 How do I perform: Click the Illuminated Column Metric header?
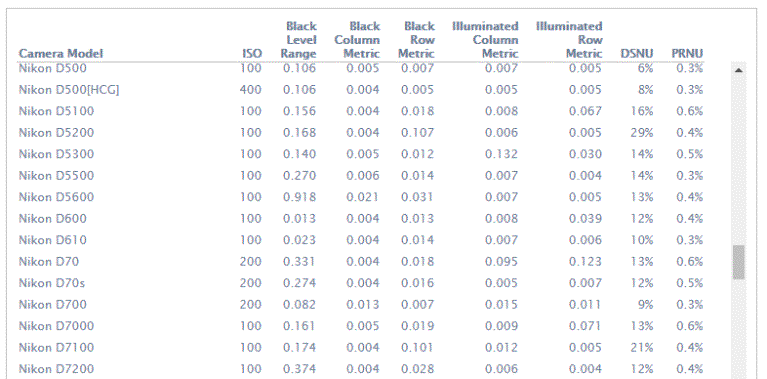coord(485,40)
